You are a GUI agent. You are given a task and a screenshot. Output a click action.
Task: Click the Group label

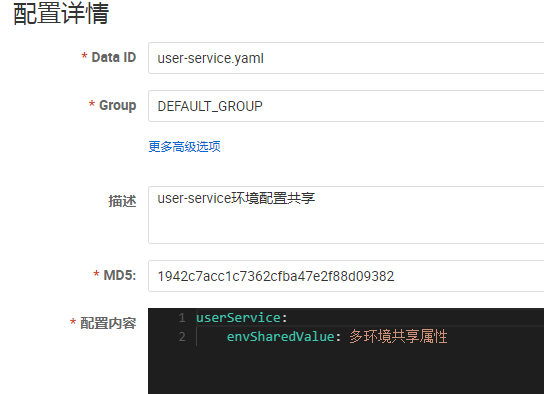tap(117, 105)
